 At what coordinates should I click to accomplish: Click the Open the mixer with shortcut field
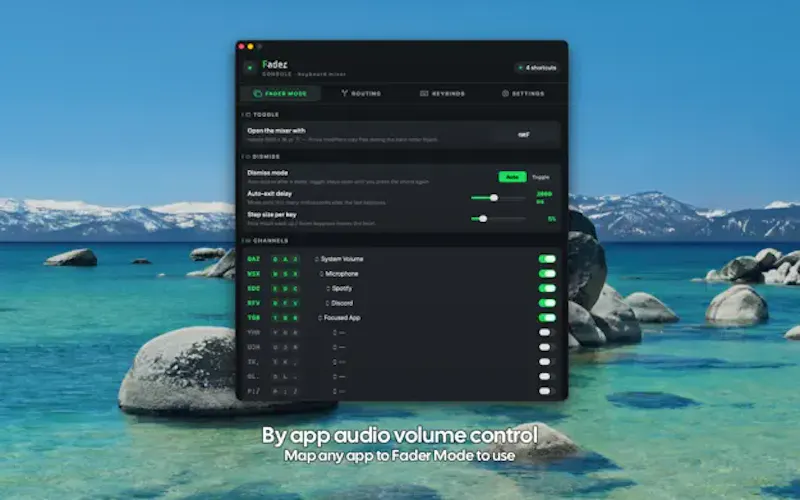pos(524,135)
